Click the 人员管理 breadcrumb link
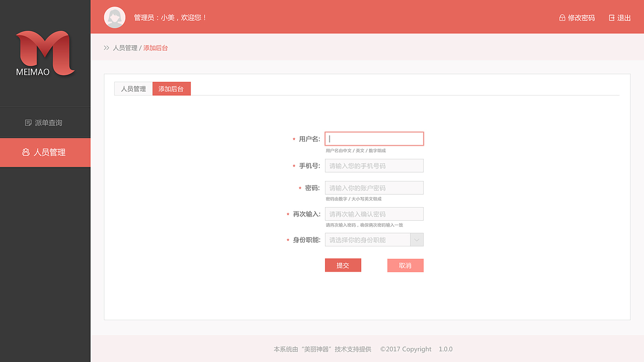 [x=125, y=48]
